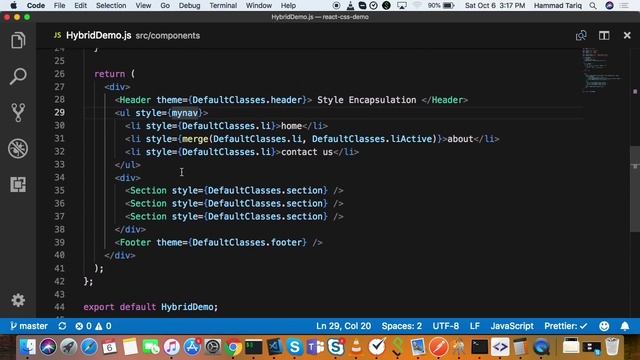The width and height of the screenshot is (640, 360).
Task: Open the Code menu
Action: tap(36, 5)
